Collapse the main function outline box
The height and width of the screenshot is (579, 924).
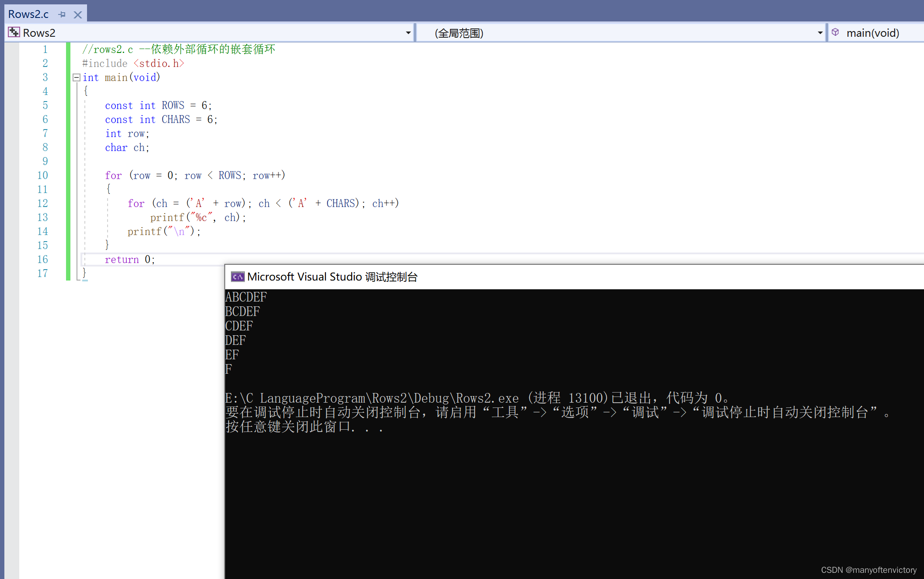[77, 77]
